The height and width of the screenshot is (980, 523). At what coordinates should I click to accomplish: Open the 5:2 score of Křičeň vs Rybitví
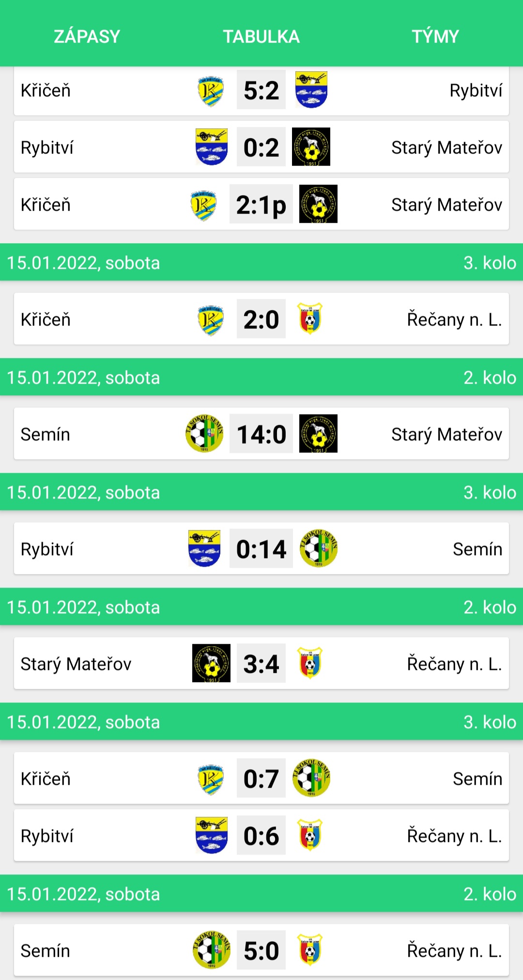coord(261,90)
